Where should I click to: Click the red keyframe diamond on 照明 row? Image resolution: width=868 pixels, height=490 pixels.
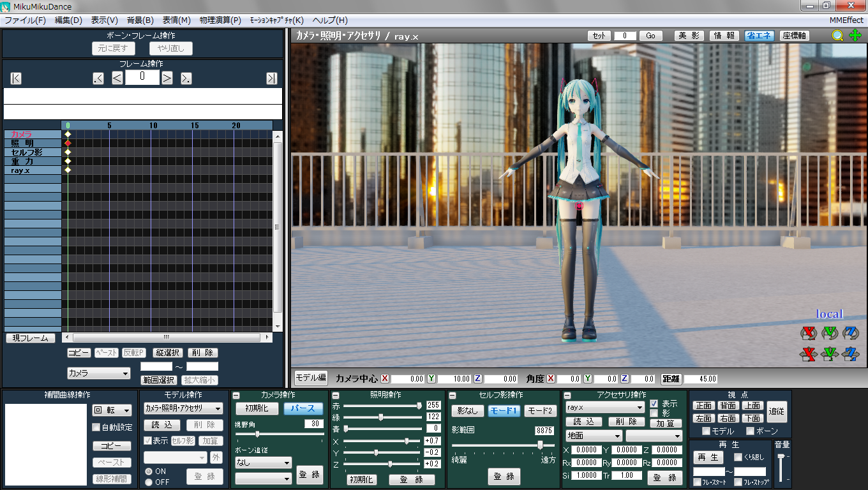point(68,144)
